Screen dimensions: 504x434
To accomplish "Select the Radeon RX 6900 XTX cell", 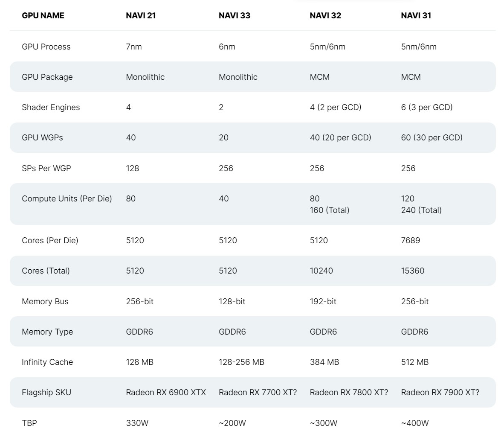I will 166,392.
